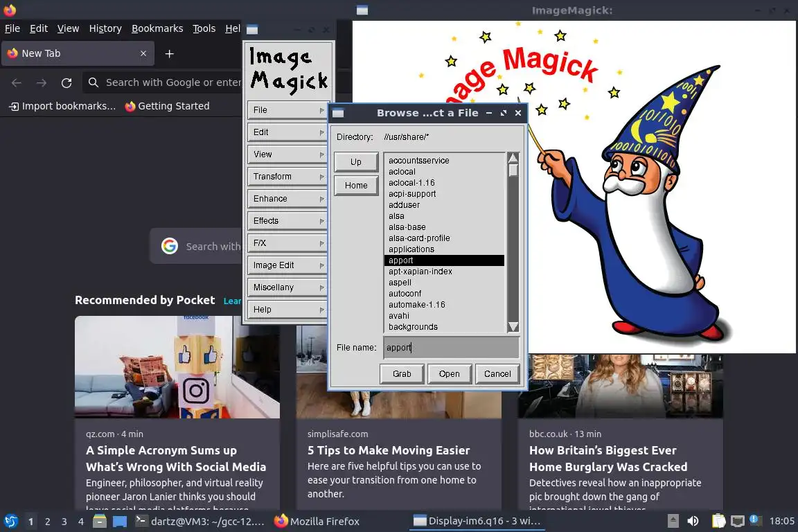Expand ImageMagick Help menu
798x532 pixels.
pos(287,310)
